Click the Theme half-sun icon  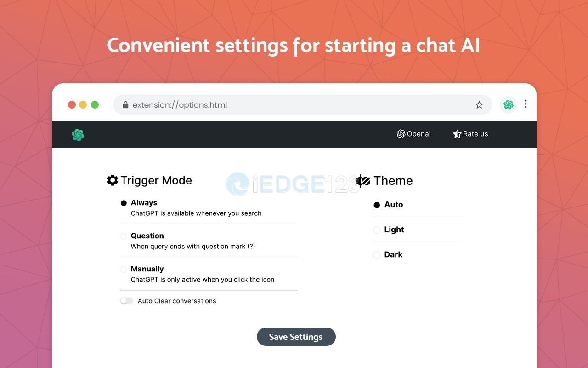363,181
